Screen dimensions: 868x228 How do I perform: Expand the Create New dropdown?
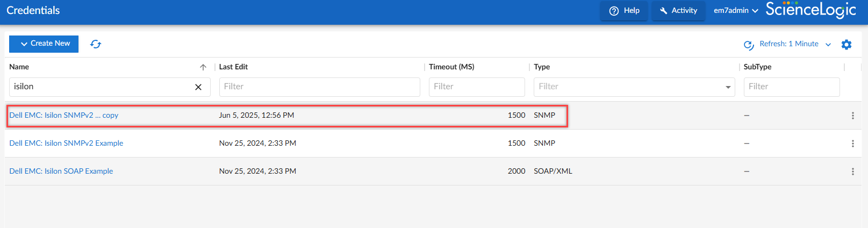[x=44, y=44]
